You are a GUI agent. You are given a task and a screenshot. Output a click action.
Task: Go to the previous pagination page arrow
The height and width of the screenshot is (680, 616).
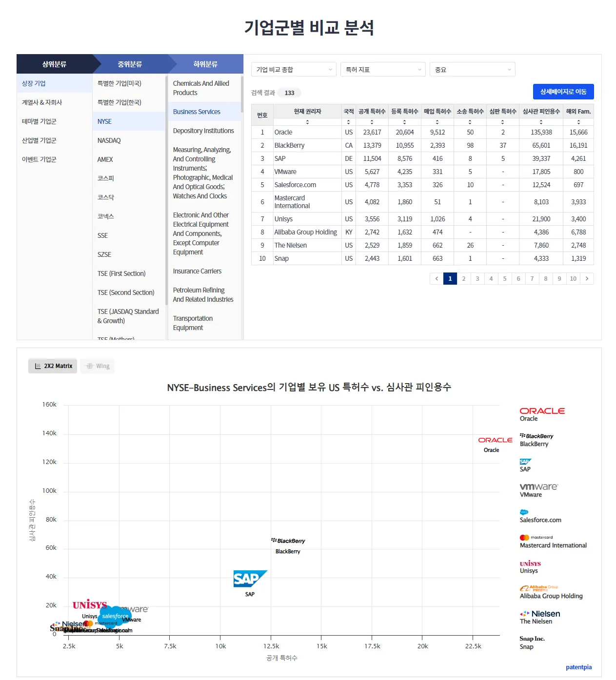click(x=437, y=279)
